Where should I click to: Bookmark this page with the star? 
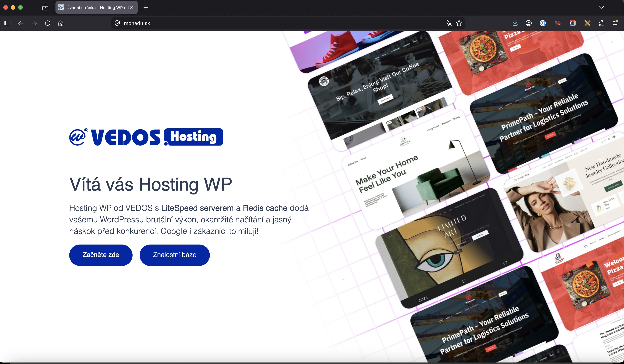click(x=459, y=23)
